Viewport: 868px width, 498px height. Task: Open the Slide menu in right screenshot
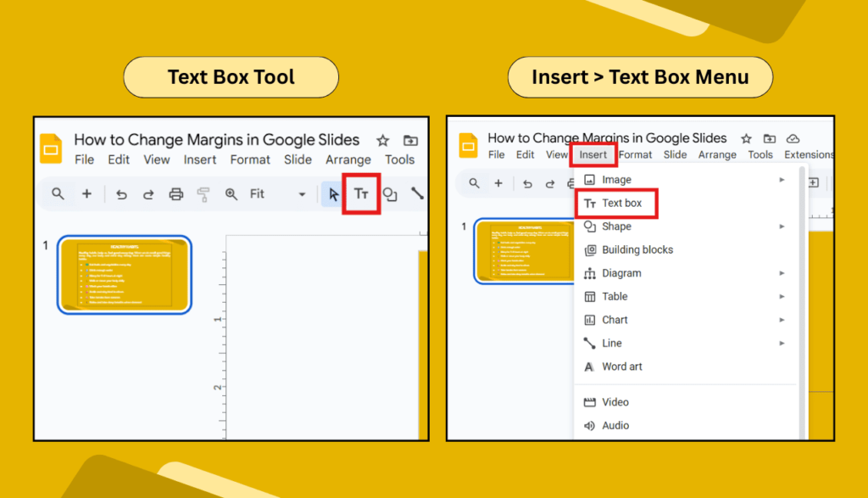[x=675, y=154]
